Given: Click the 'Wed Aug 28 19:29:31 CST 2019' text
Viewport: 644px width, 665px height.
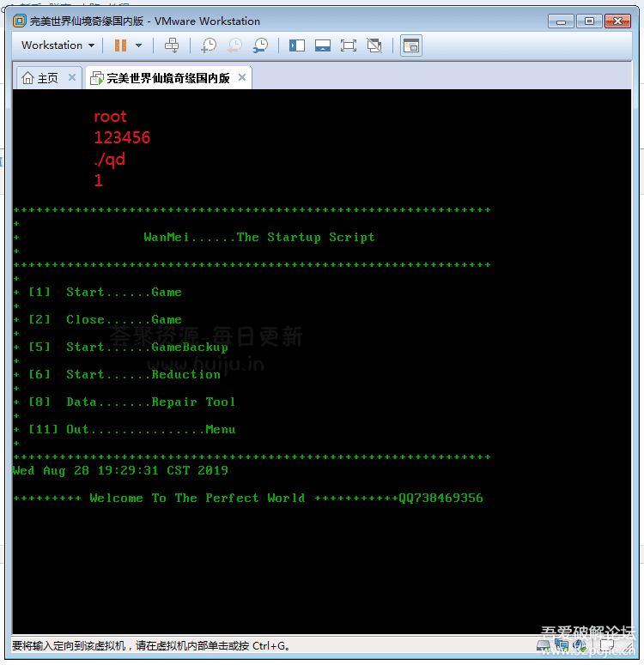Looking at the screenshot, I should (x=120, y=471).
